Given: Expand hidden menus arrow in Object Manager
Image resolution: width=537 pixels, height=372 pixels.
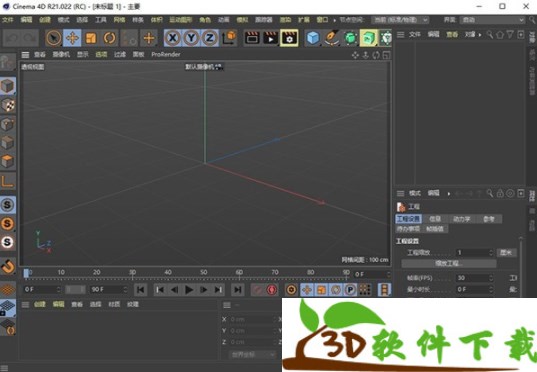Looking at the screenshot, I should (x=480, y=35).
